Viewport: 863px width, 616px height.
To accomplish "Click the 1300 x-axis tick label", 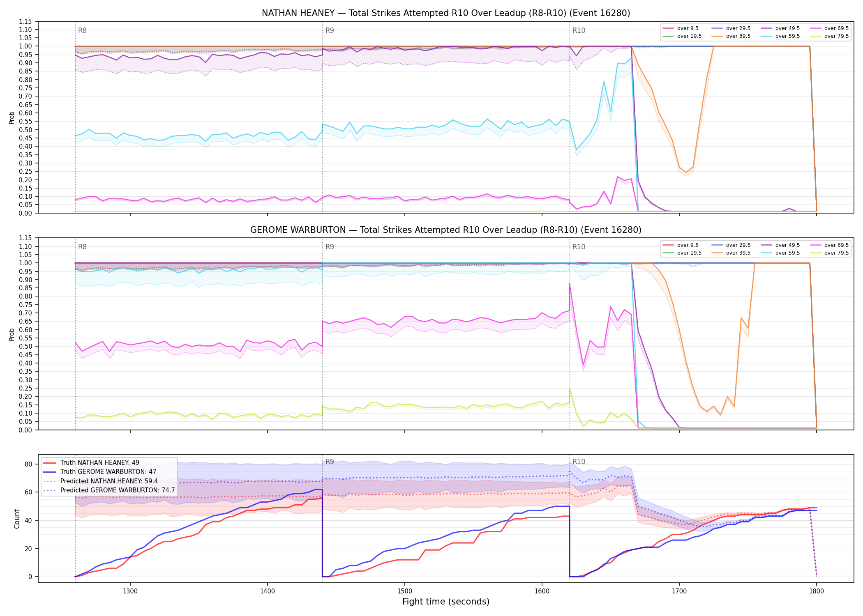I will point(130,591).
